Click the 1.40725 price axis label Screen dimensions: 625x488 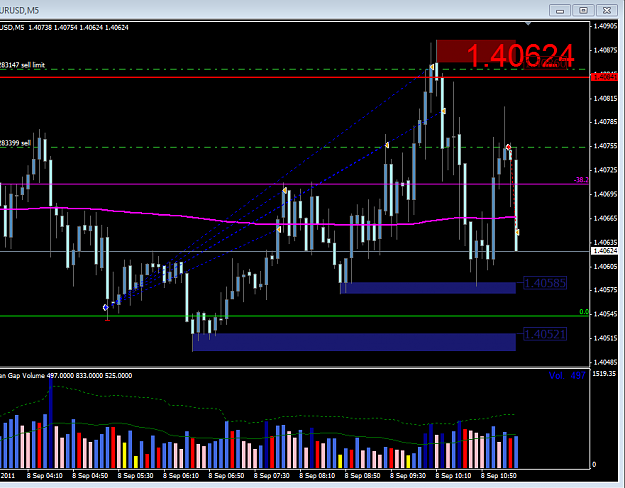point(605,170)
